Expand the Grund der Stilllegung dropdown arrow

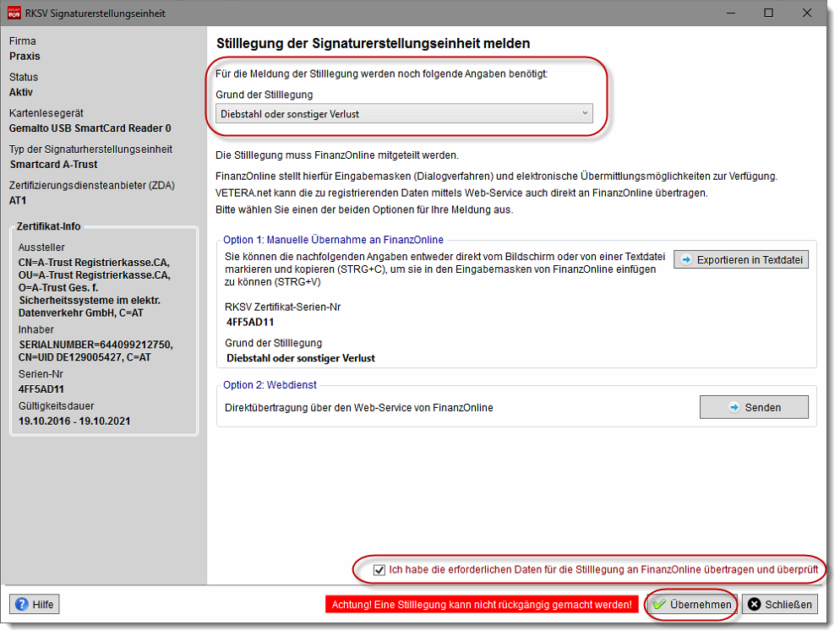(585, 113)
